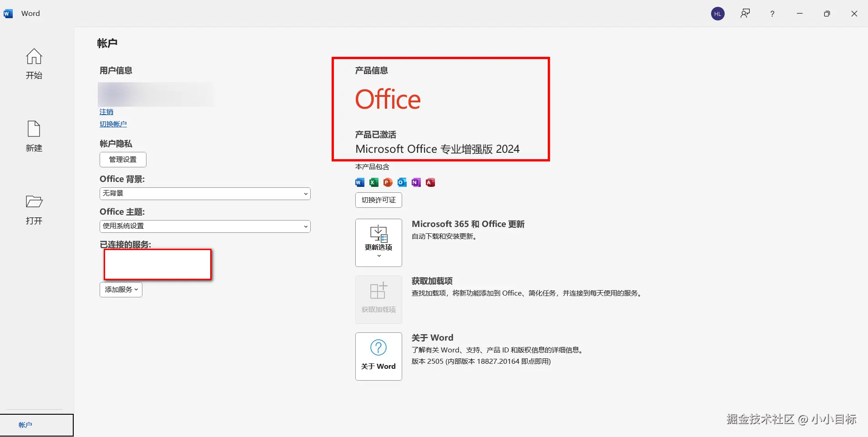This screenshot has width=868, height=437.
Task: Open Help with the question mark icon
Action: pos(772,14)
